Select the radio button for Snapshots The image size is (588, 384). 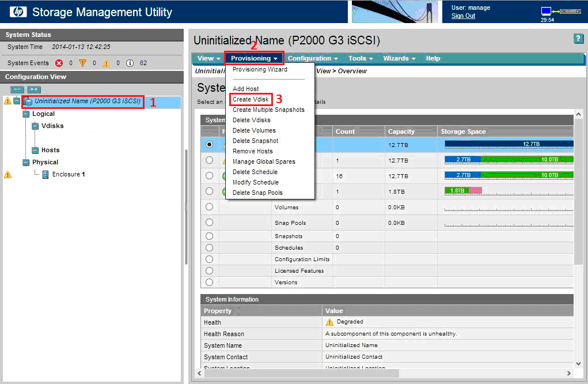tap(210, 235)
